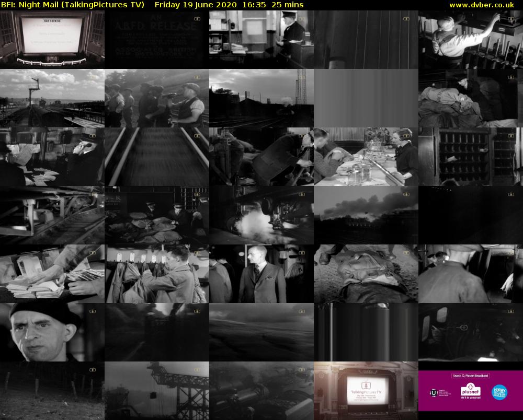Select the dark moorland landscape frame
Screen dimensions: 523x420
click(261, 332)
